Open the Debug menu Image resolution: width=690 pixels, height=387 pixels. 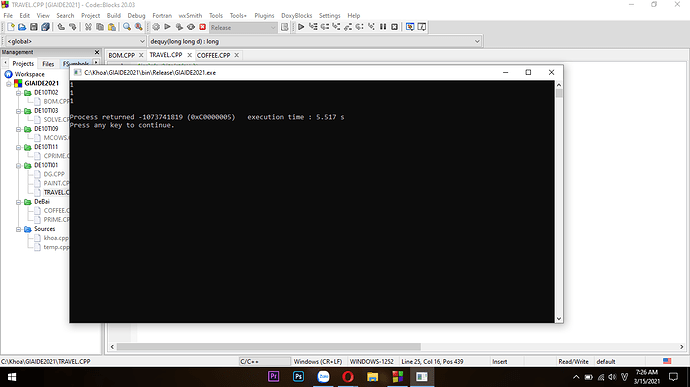click(x=136, y=15)
